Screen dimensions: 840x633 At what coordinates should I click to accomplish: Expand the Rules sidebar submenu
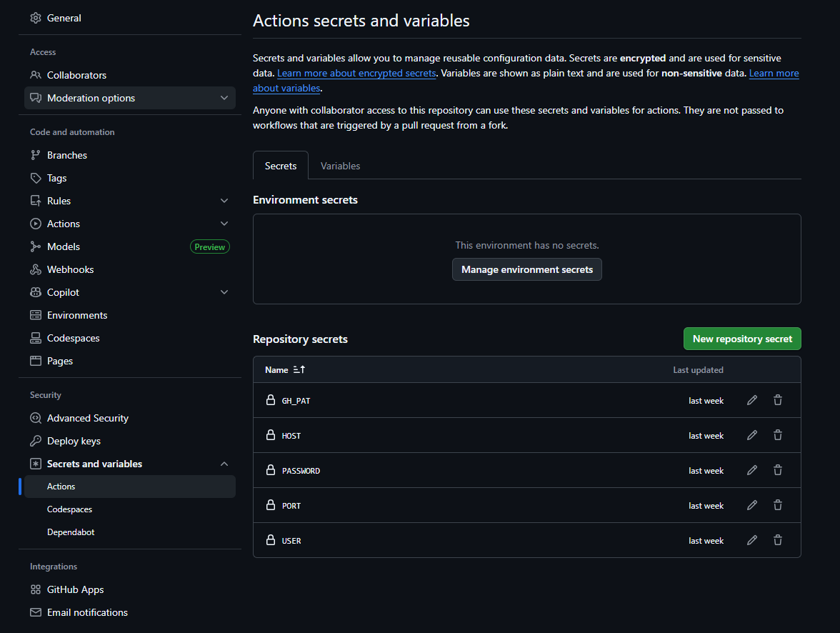[x=224, y=201]
